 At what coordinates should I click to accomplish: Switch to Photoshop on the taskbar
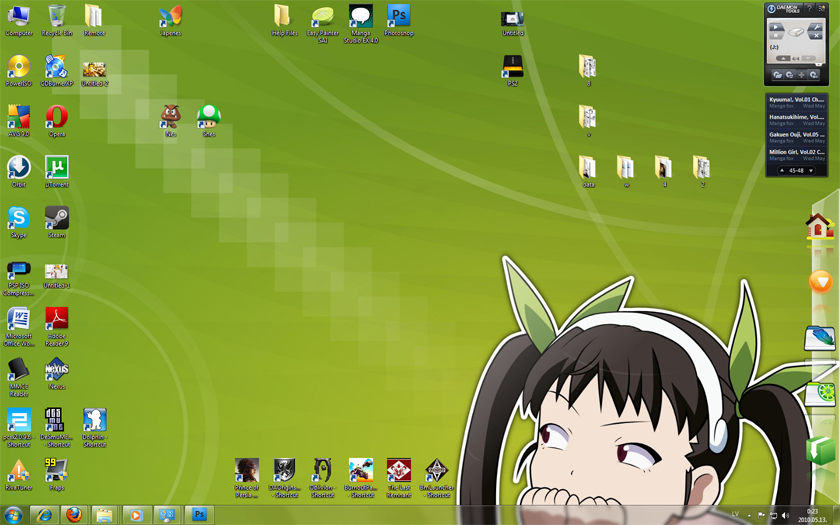pos(199,515)
